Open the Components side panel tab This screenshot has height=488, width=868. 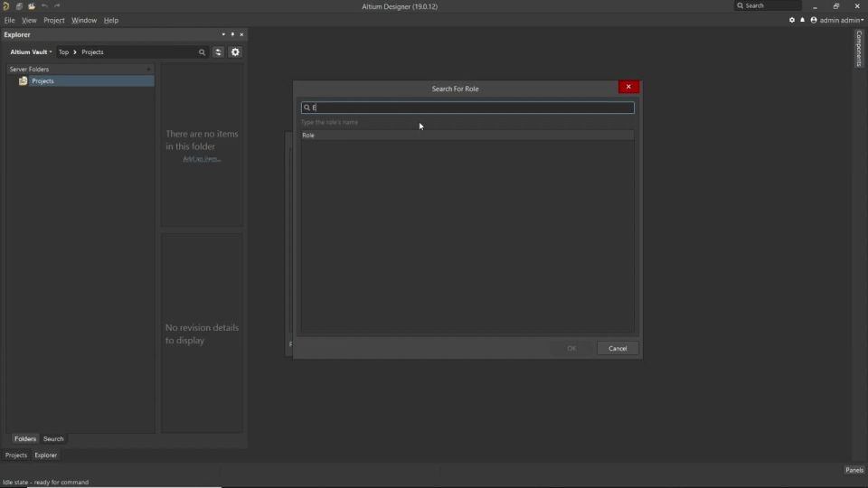[859, 49]
